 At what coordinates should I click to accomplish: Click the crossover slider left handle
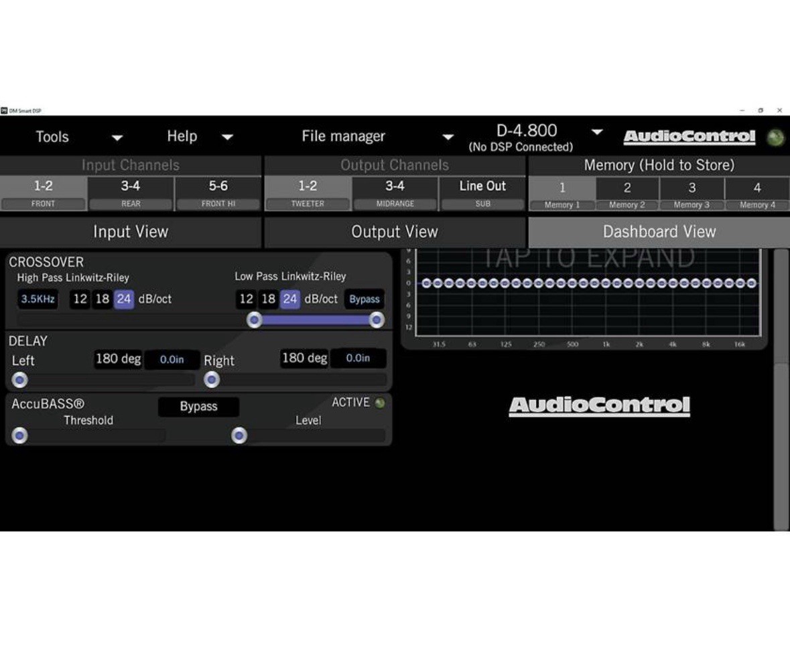(255, 320)
